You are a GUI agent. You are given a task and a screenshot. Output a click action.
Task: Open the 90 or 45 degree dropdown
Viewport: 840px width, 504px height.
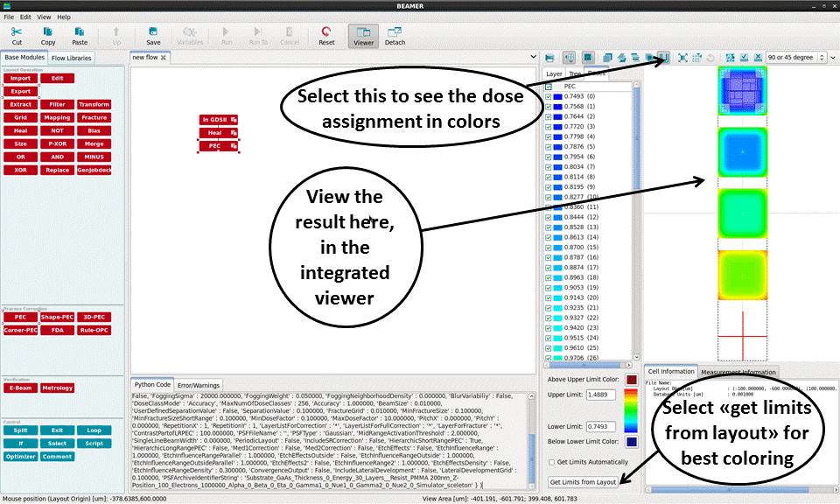pyautogui.click(x=801, y=57)
